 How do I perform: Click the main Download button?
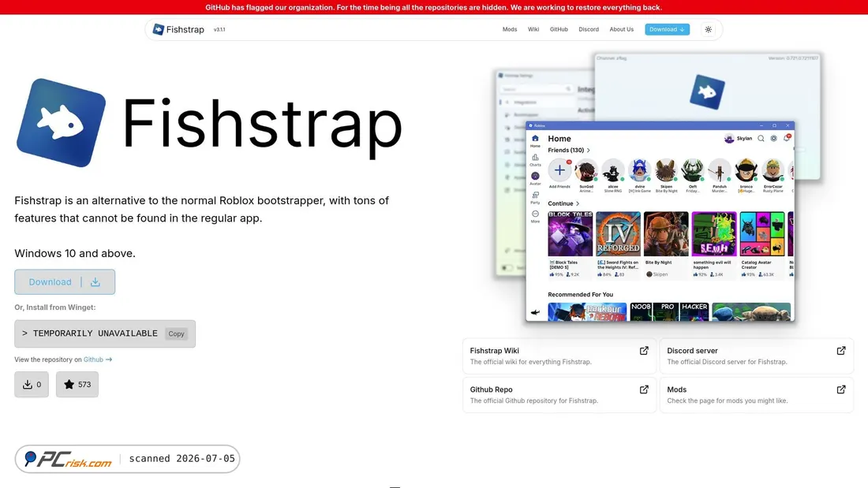(x=65, y=282)
